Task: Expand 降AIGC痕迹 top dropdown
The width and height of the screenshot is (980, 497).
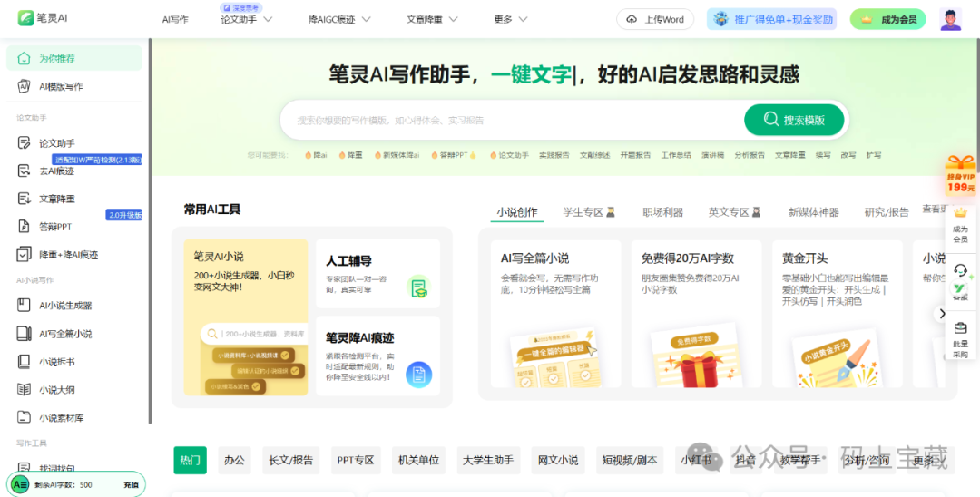Action: pyautogui.click(x=339, y=19)
